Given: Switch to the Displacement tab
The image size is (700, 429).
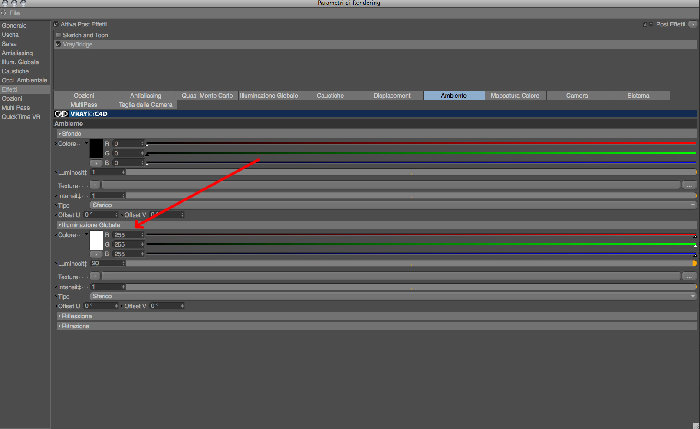Looking at the screenshot, I should coord(392,96).
